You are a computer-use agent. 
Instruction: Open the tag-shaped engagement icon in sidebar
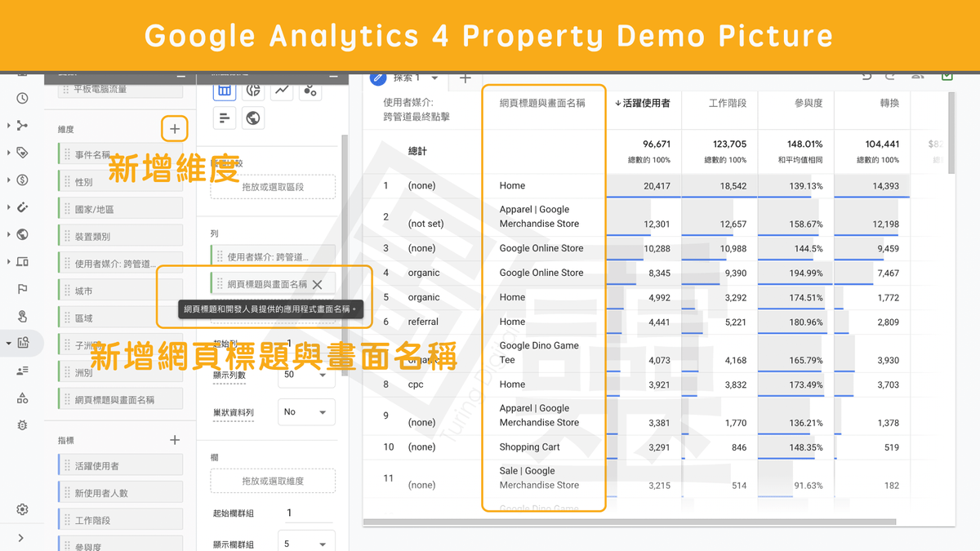pyautogui.click(x=22, y=153)
